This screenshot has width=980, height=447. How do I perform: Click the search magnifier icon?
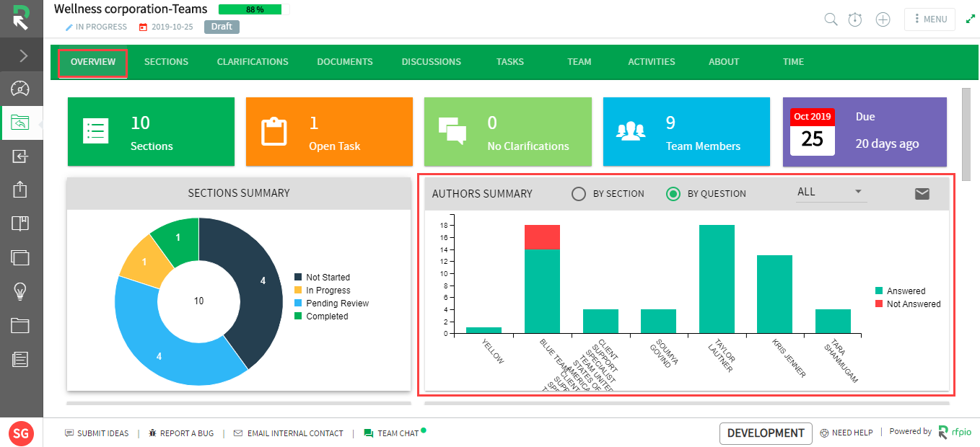click(831, 19)
